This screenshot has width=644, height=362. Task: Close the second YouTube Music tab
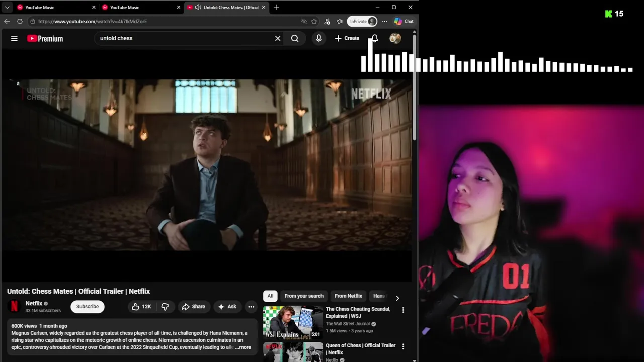coord(179,7)
